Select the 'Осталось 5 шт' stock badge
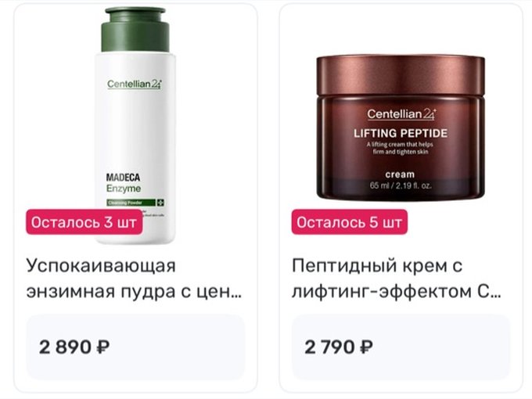This screenshot has height=399, width=532. click(350, 222)
